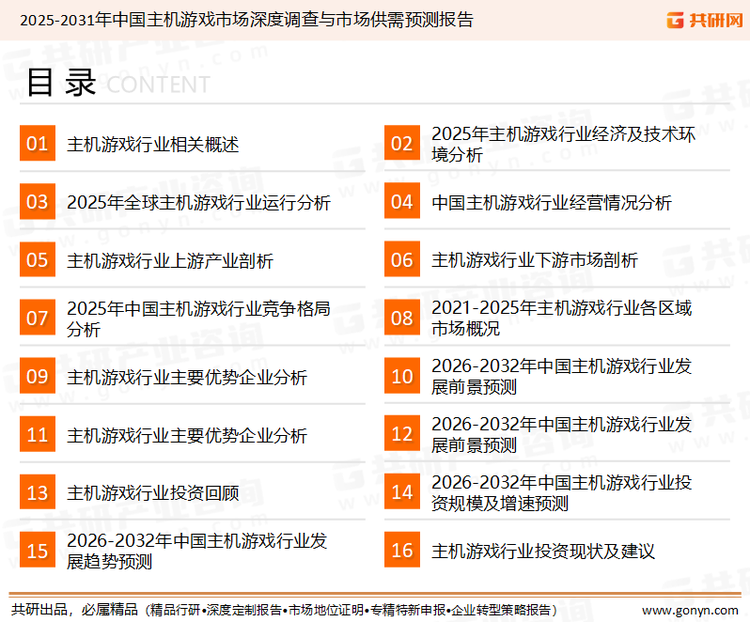The image size is (750, 622).
Task: Click the orange 11 chapter number badge
Action: [37, 434]
